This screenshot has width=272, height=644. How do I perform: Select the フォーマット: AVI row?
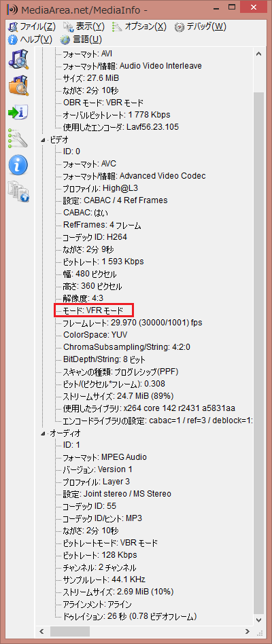(87, 54)
